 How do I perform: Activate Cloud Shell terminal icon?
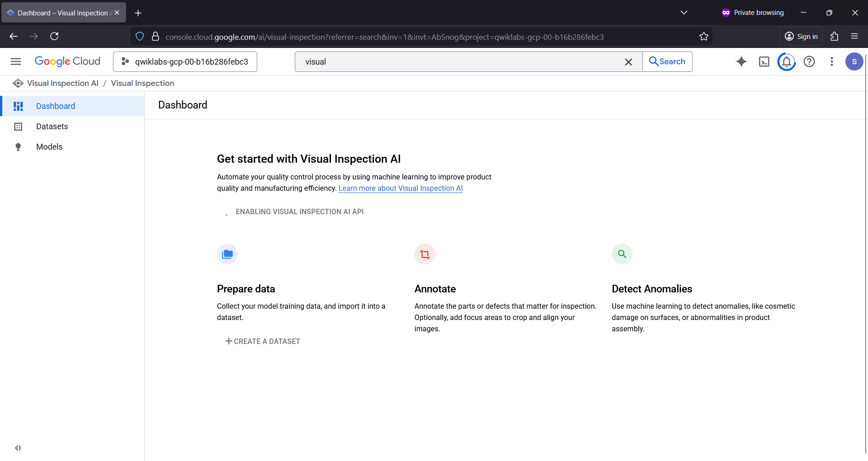coord(764,61)
